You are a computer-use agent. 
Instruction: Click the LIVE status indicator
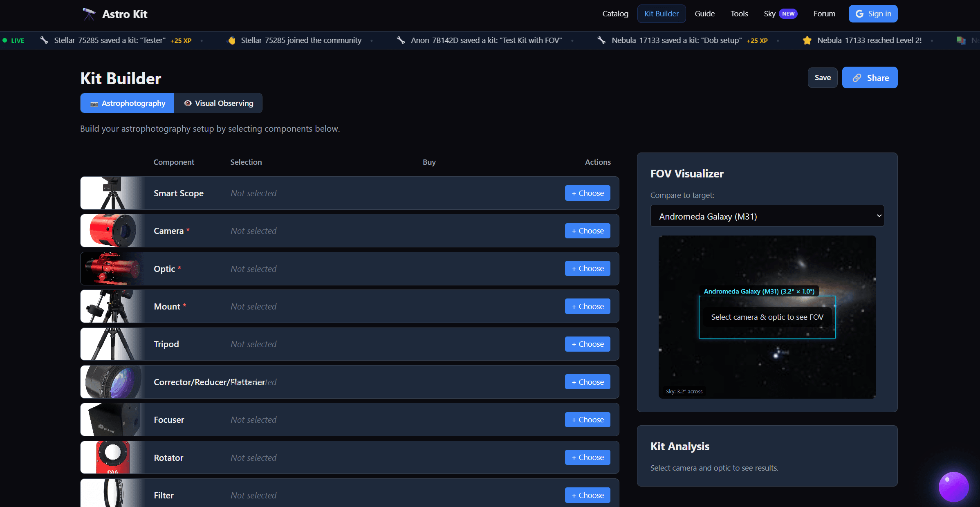tap(14, 40)
